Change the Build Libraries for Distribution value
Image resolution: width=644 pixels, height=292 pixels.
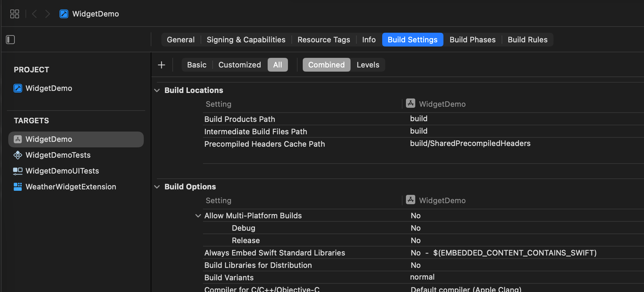pyautogui.click(x=416, y=265)
